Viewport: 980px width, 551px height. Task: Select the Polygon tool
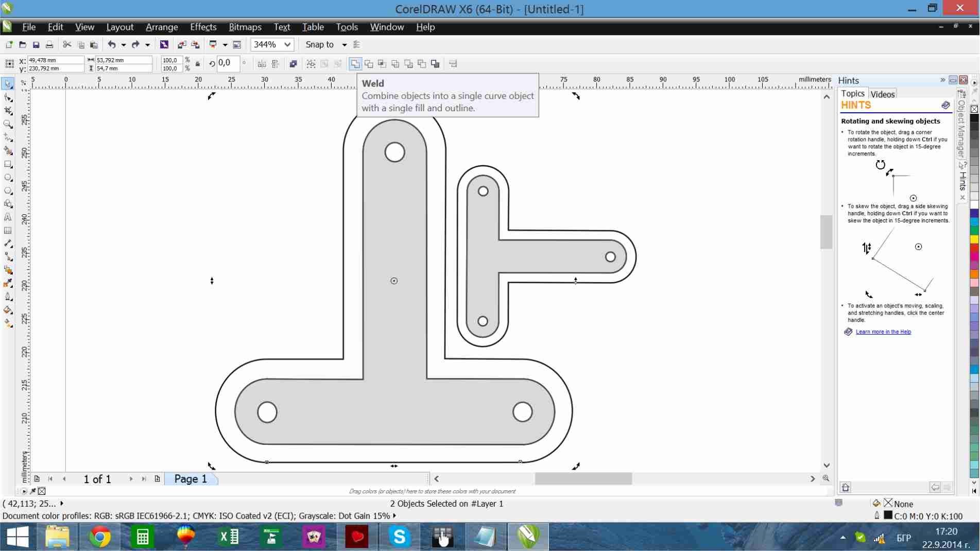pos(8,191)
